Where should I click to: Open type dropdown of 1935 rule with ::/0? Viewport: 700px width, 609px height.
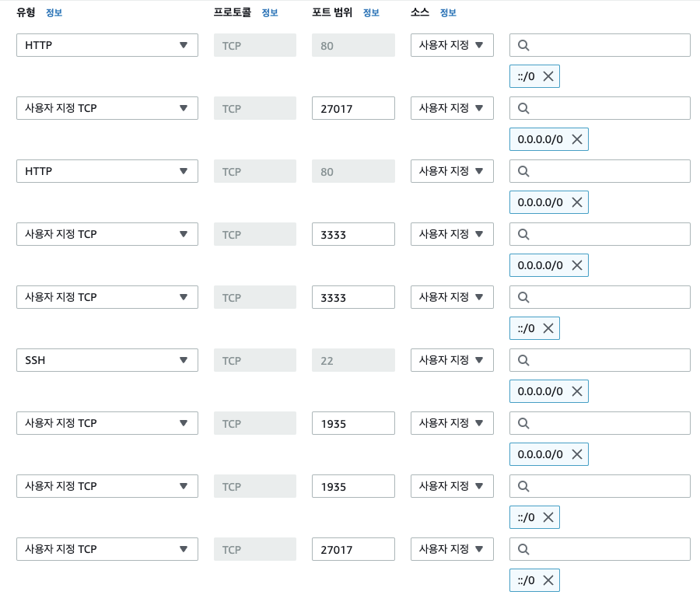(x=107, y=486)
